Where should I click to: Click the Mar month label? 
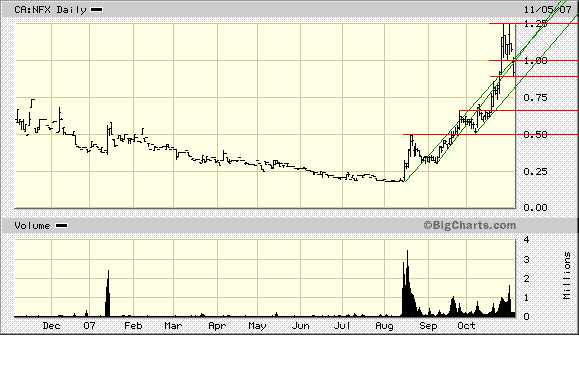point(173,326)
